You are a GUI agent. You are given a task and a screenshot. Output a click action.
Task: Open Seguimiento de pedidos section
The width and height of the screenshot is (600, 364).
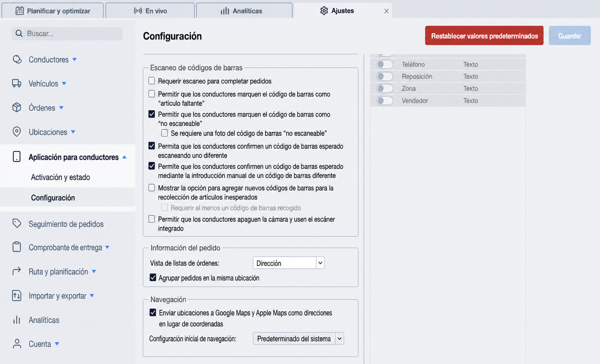click(x=66, y=224)
